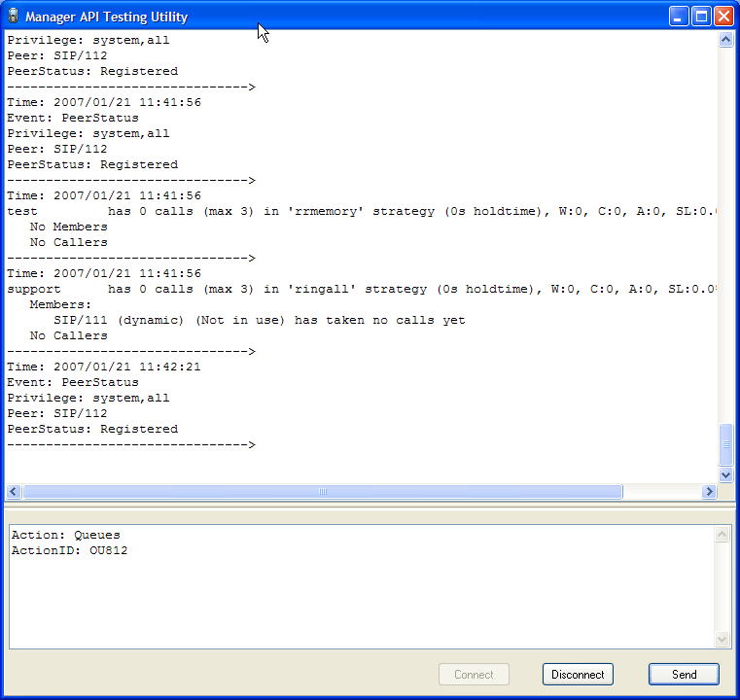Click the greyed-out Connect button
740x700 pixels.
474,675
